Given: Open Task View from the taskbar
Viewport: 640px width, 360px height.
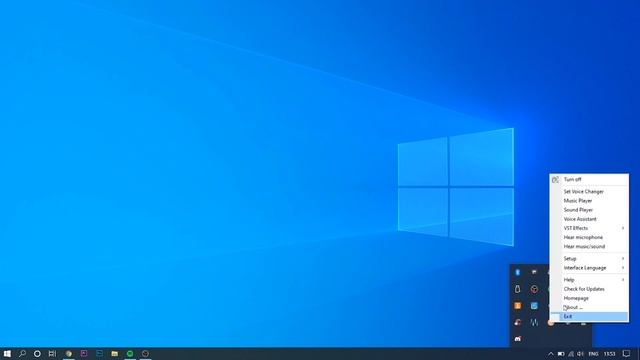Looking at the screenshot, I should pyautogui.click(x=52, y=353).
